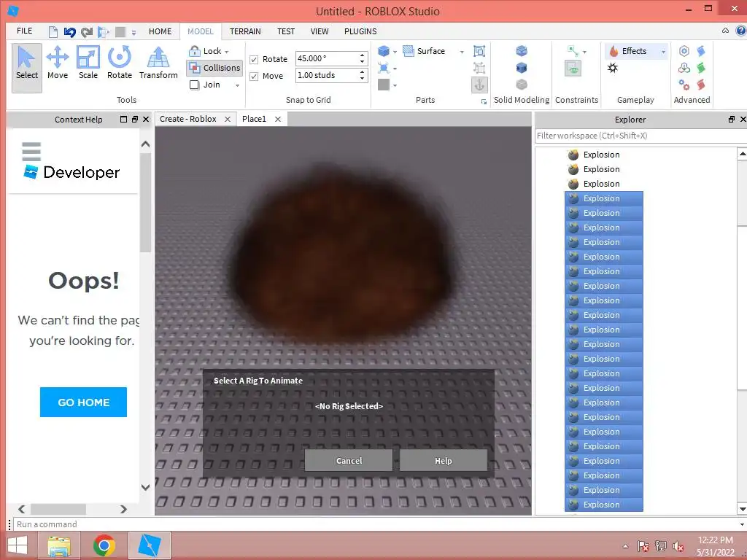Click the Spawn Location star icon
The image size is (747, 560).
[x=613, y=68]
